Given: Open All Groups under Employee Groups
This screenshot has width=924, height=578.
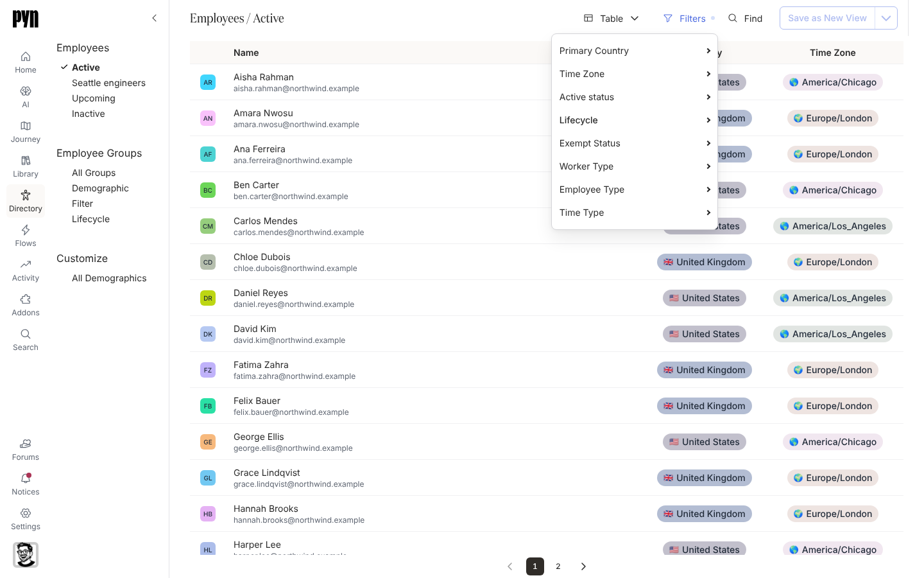Looking at the screenshot, I should point(94,173).
